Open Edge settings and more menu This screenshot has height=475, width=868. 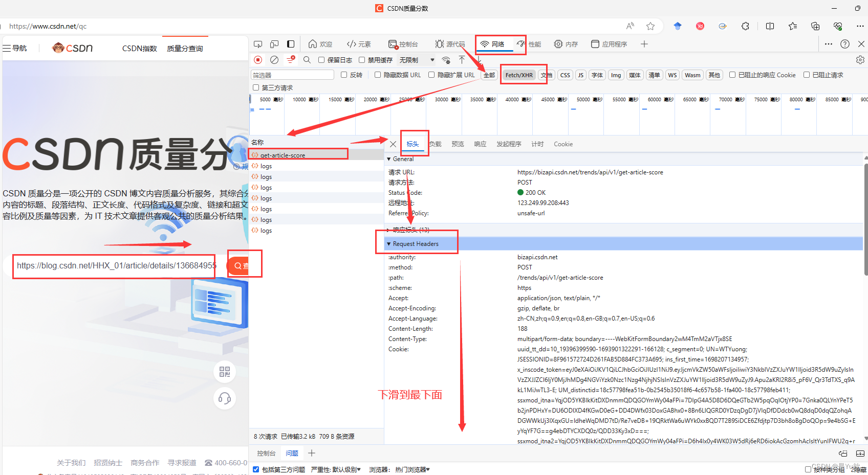pos(860,26)
